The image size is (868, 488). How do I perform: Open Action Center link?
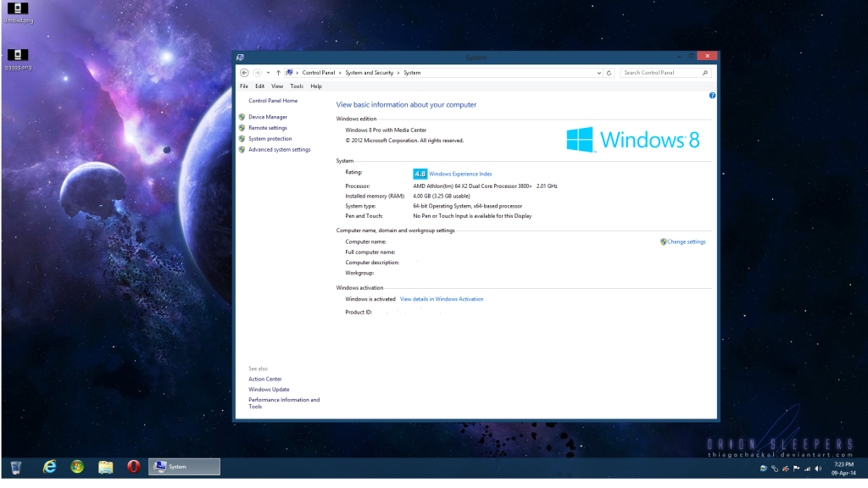point(264,379)
